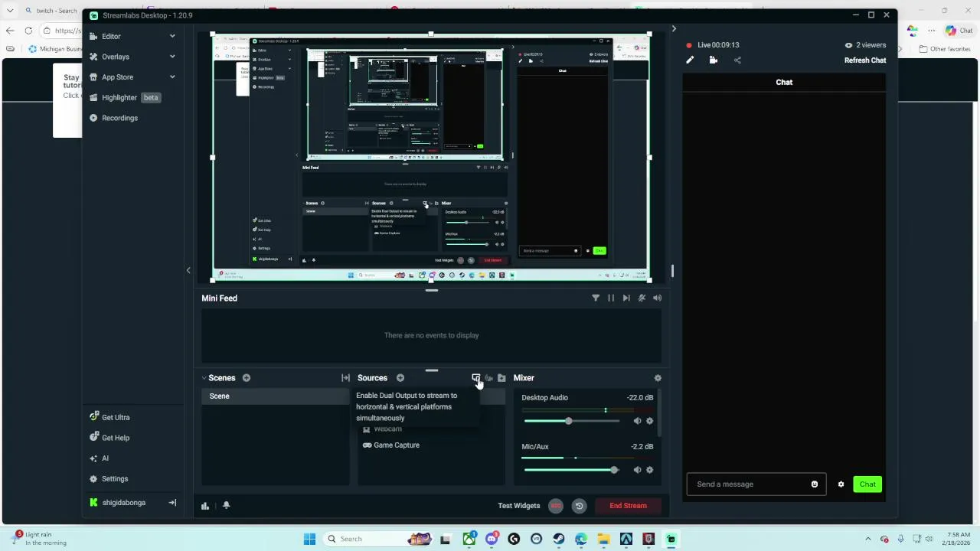980x551 pixels.
Task: Open the Overlays section in the sidebar
Action: [x=116, y=57]
